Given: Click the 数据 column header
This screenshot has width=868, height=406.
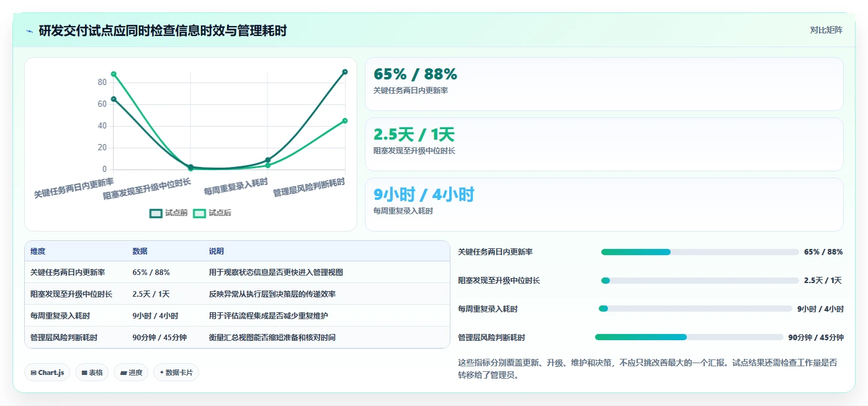Looking at the screenshot, I should click(140, 251).
